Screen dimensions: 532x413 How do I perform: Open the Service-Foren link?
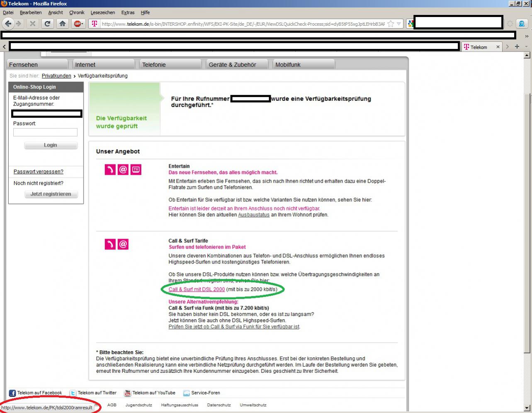206,393
